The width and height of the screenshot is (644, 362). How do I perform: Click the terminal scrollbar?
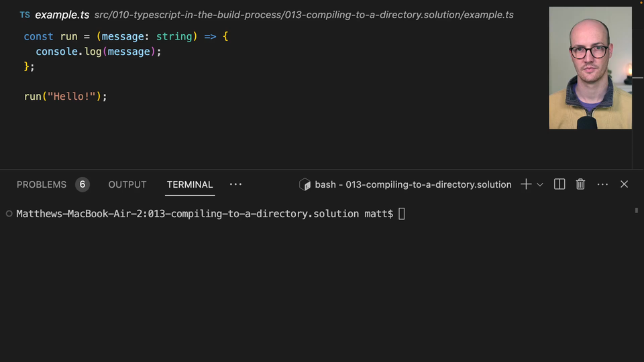point(636,210)
